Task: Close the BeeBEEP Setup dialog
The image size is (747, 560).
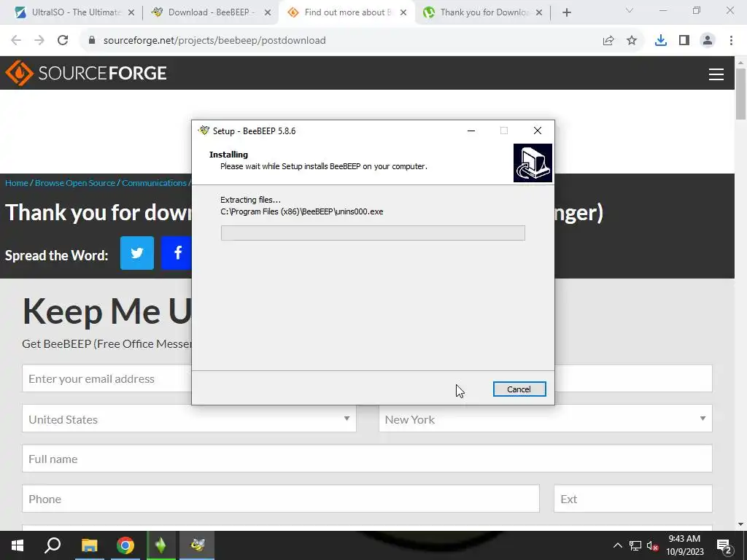Action: [538, 131]
